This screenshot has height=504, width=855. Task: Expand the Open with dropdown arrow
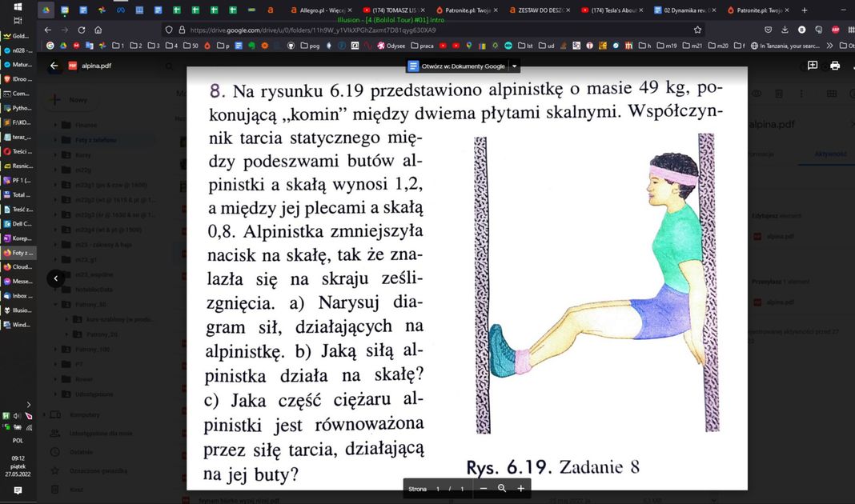pyautogui.click(x=515, y=66)
